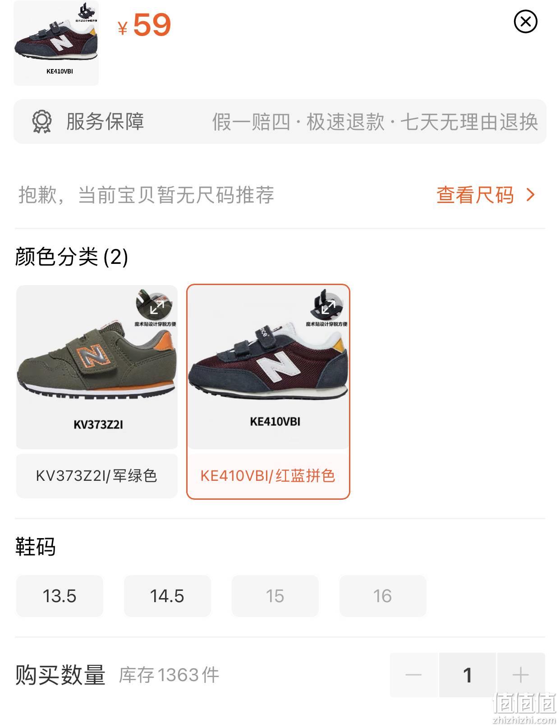The height and width of the screenshot is (728, 560).
Task: Decrease purchase quantity with minus button
Action: [x=413, y=675]
